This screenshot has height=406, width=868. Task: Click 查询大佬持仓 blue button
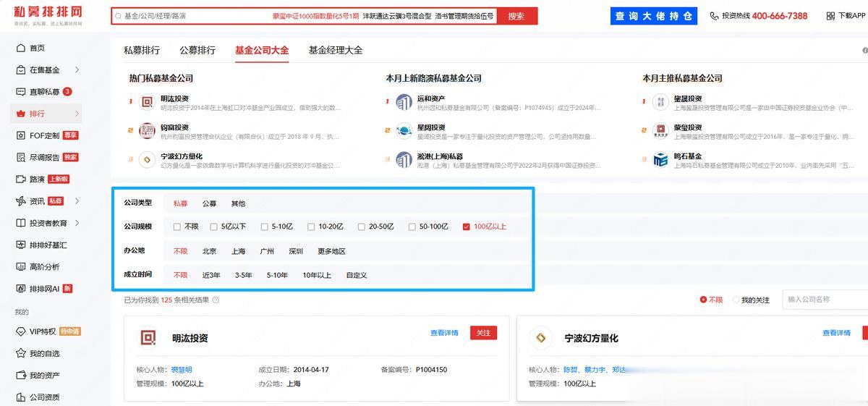(x=653, y=16)
